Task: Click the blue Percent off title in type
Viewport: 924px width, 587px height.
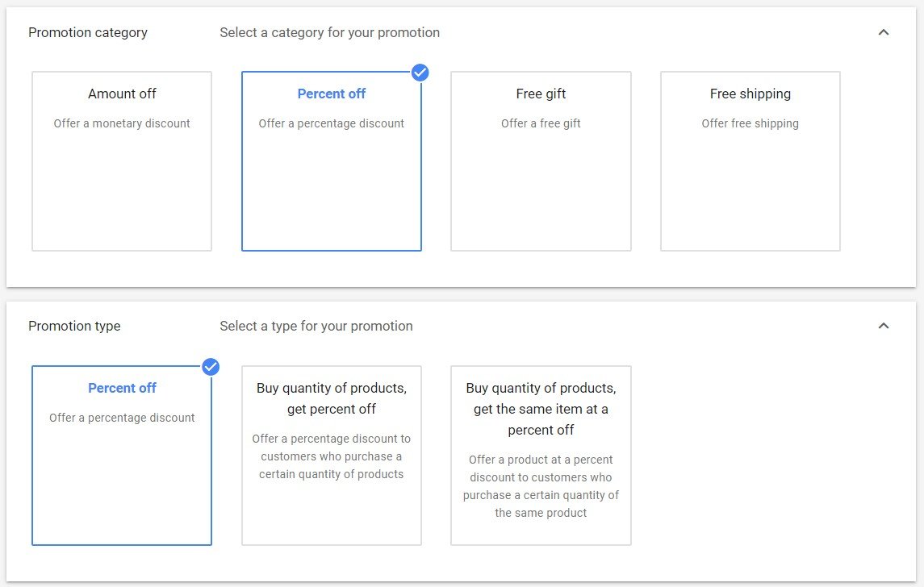Action: [122, 388]
